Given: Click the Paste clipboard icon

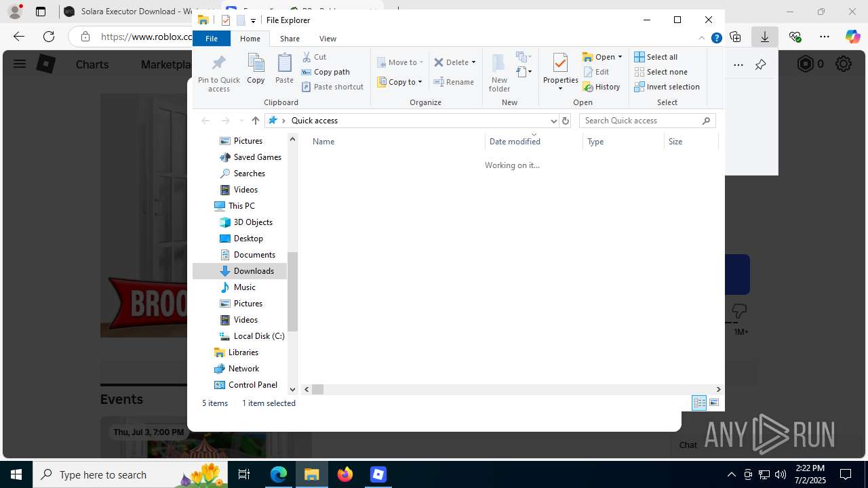Looking at the screenshot, I should (x=284, y=68).
